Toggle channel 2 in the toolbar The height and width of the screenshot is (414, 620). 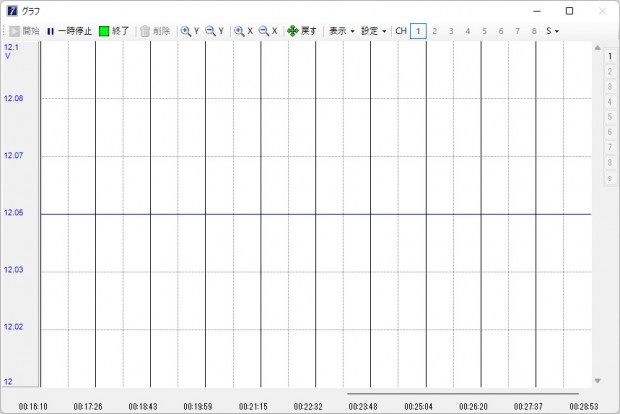[435, 31]
